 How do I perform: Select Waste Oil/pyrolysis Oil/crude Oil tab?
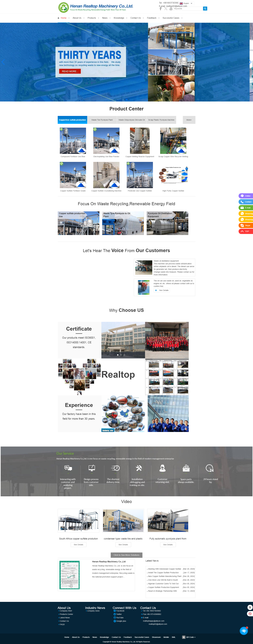(x=132, y=120)
